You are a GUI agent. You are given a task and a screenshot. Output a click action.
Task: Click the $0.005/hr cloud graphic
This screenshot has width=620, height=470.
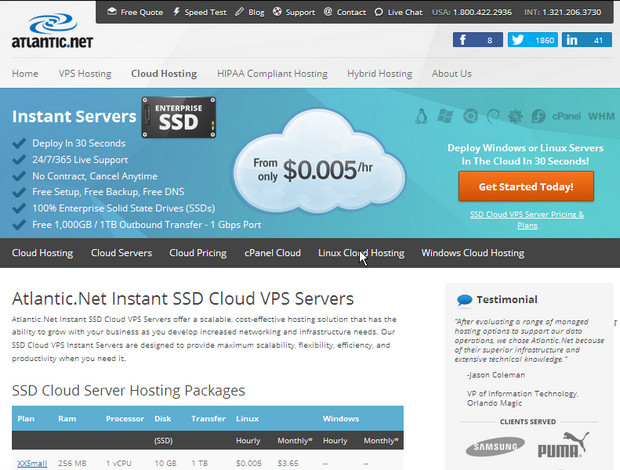tap(319, 163)
